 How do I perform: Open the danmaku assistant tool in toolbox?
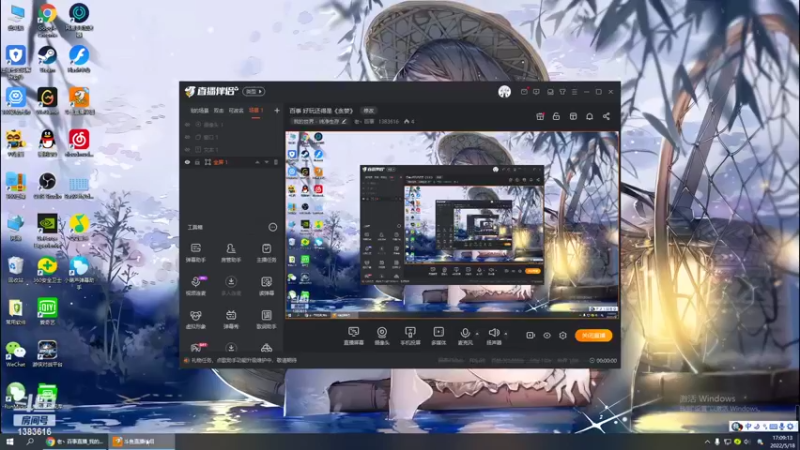tap(195, 253)
